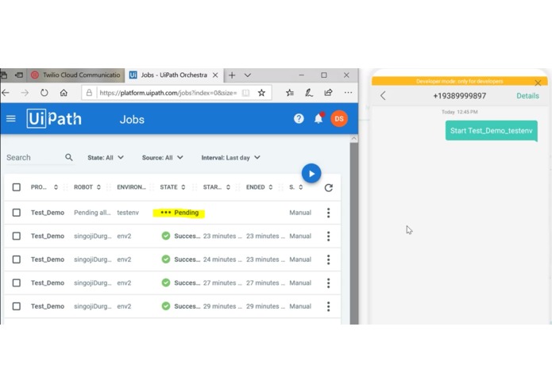Open a new browser tab
The image size is (552, 392).
pos(232,75)
